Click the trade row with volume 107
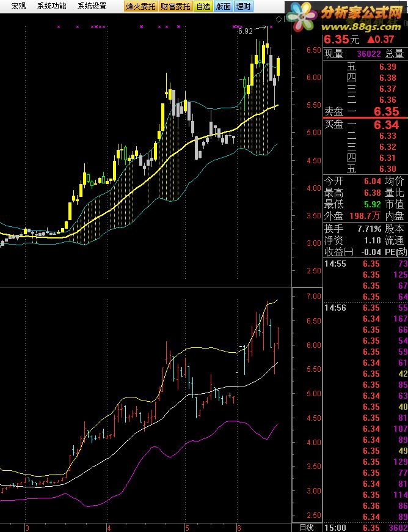This screenshot has width=408, height=532. tap(366, 429)
